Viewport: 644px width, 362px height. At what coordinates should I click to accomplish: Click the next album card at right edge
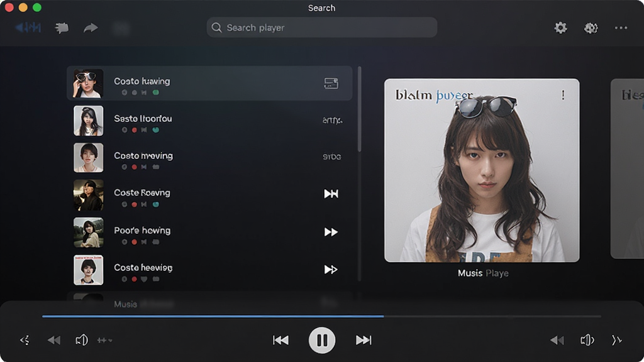(x=627, y=168)
